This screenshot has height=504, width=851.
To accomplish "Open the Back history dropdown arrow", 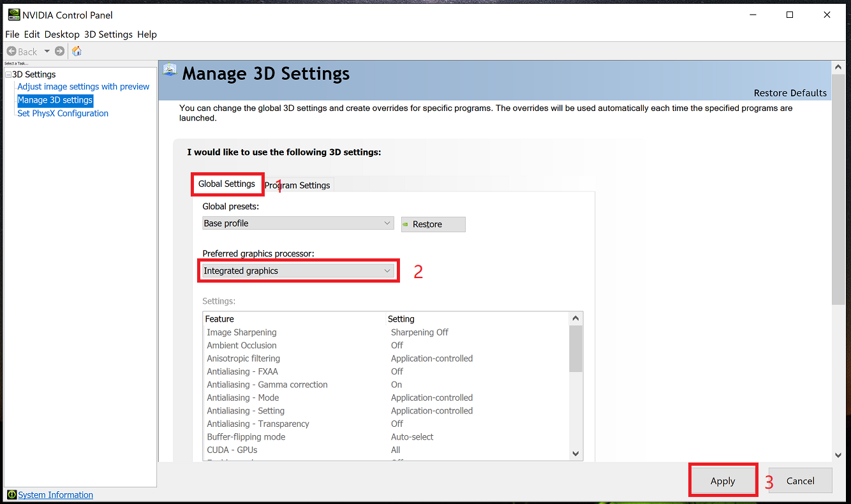I will (47, 52).
